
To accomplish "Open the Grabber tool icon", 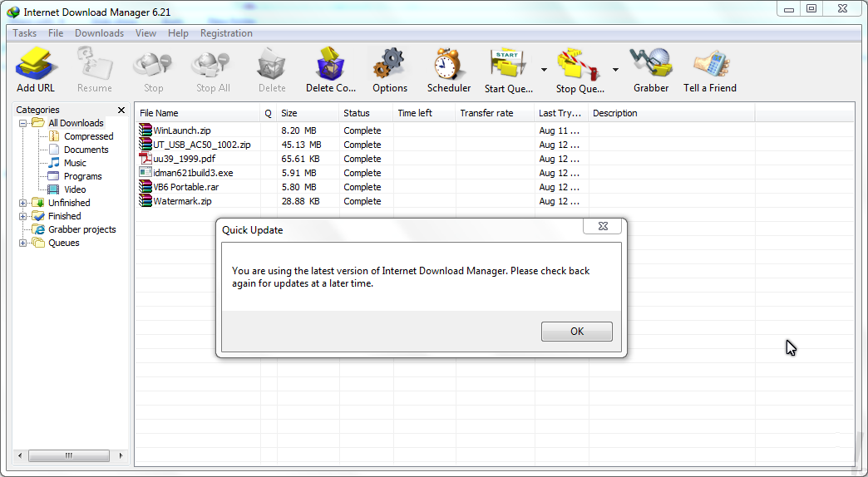I will [x=650, y=64].
